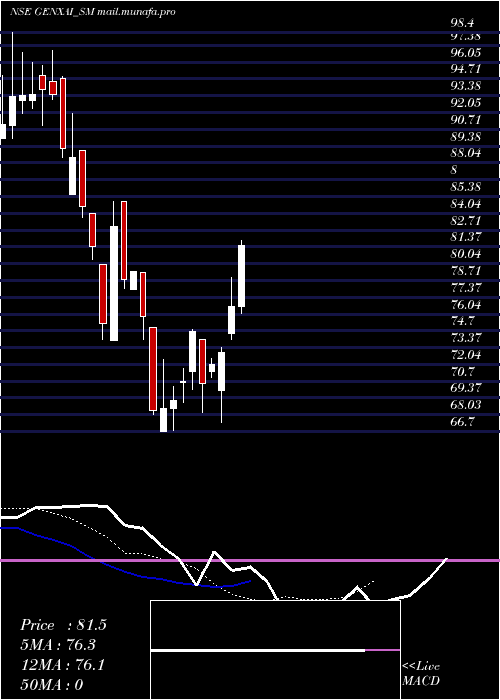Click the magenta horizontal MACD zero line
Viewport: 500px width, 700px height.
coord(250,560)
